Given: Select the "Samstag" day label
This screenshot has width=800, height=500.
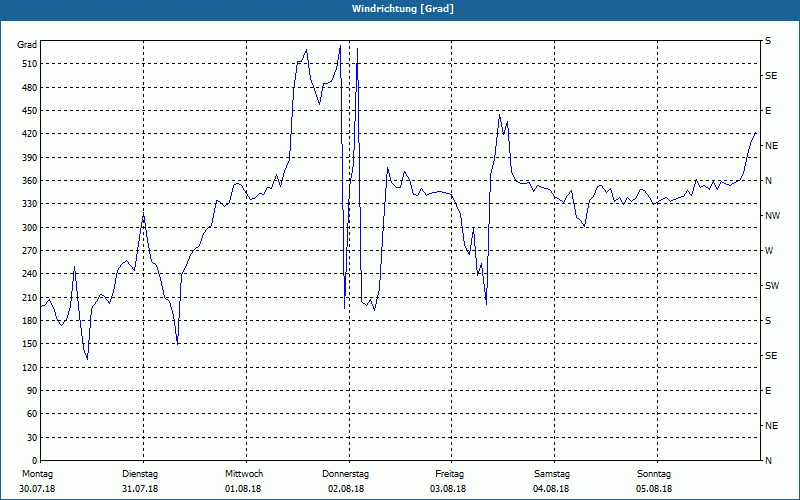Looking at the screenshot, I should point(552,474).
